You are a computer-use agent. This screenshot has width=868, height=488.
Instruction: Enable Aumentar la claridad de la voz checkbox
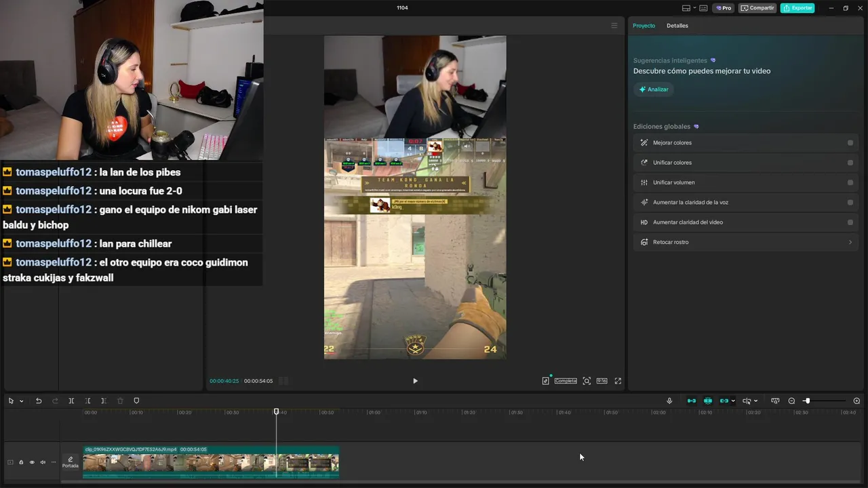click(850, 202)
